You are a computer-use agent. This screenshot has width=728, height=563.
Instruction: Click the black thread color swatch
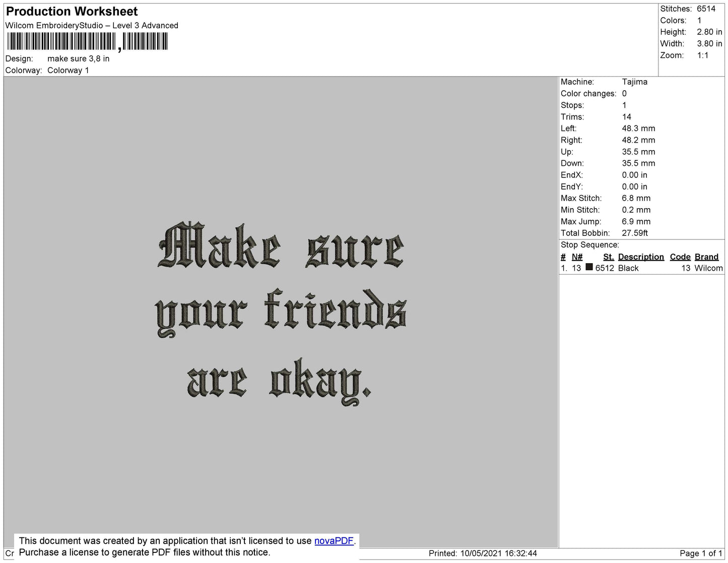click(589, 267)
